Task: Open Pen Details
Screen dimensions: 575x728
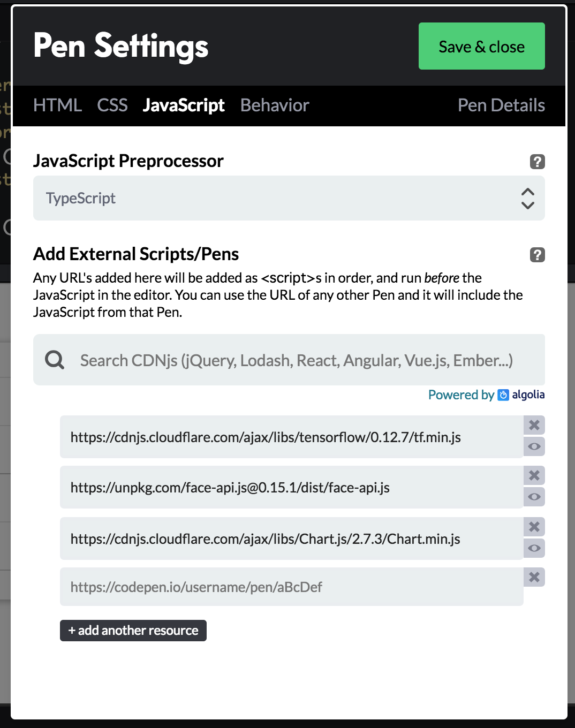Action: [501, 105]
